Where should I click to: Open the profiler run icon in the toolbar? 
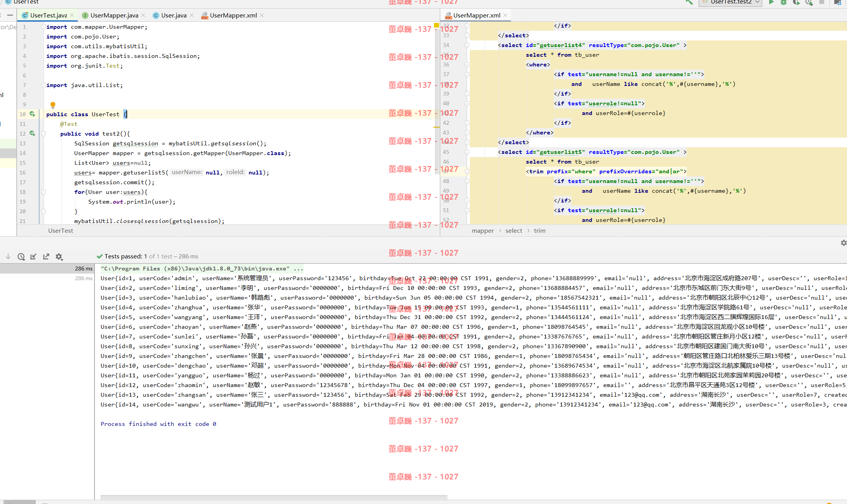point(809,2)
